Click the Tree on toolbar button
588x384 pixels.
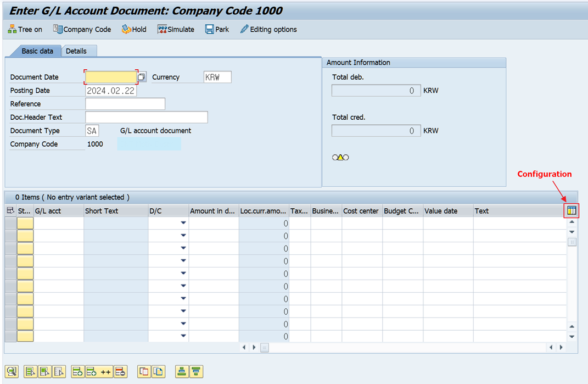point(25,29)
